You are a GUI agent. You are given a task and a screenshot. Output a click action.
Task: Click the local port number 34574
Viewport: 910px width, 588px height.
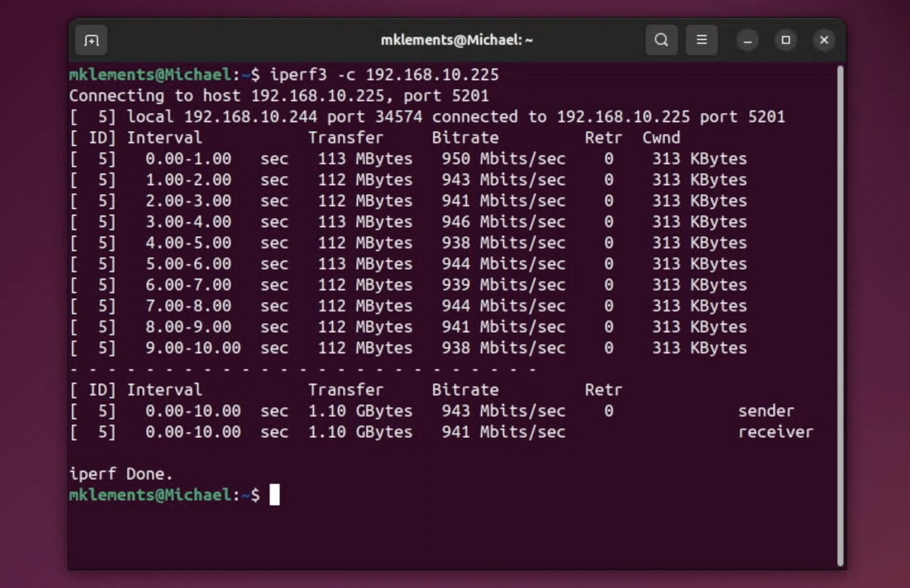[398, 117]
